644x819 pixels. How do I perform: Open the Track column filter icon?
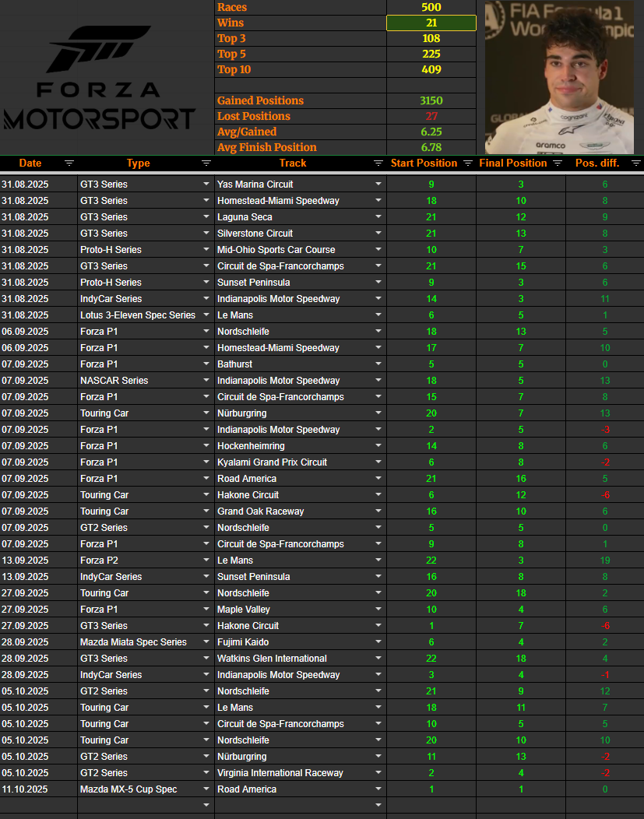(378, 163)
